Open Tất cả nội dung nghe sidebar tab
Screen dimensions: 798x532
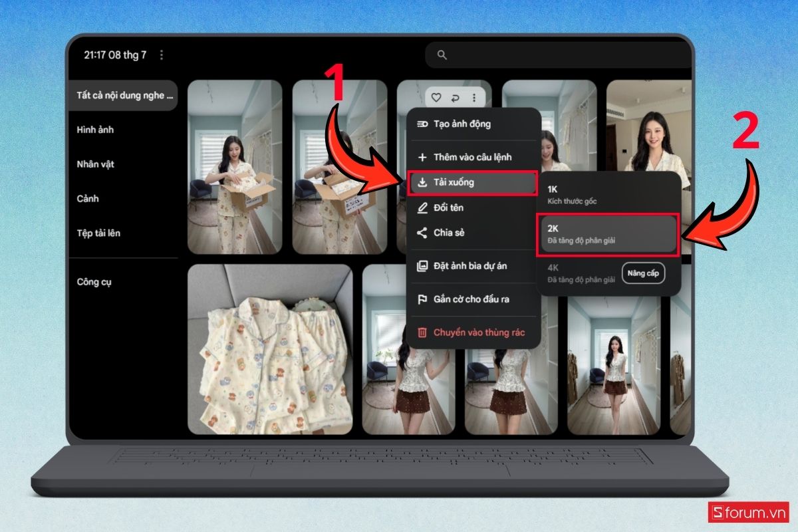(x=124, y=95)
